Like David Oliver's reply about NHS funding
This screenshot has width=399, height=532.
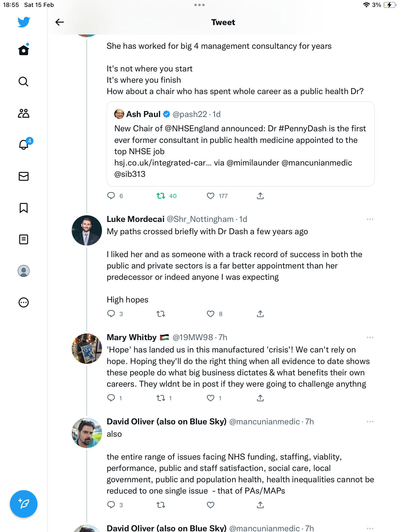click(211, 505)
